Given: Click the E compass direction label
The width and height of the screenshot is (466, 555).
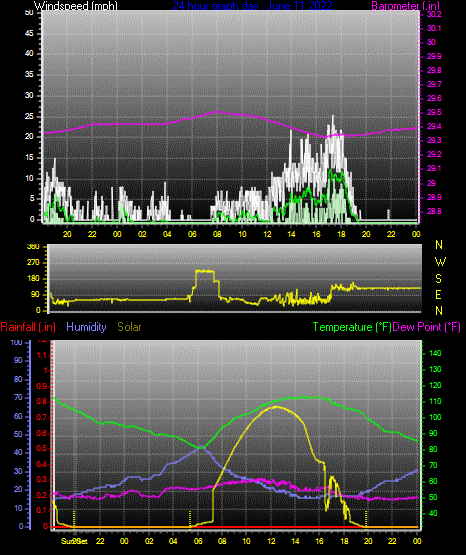Looking at the screenshot, I should (x=438, y=294).
